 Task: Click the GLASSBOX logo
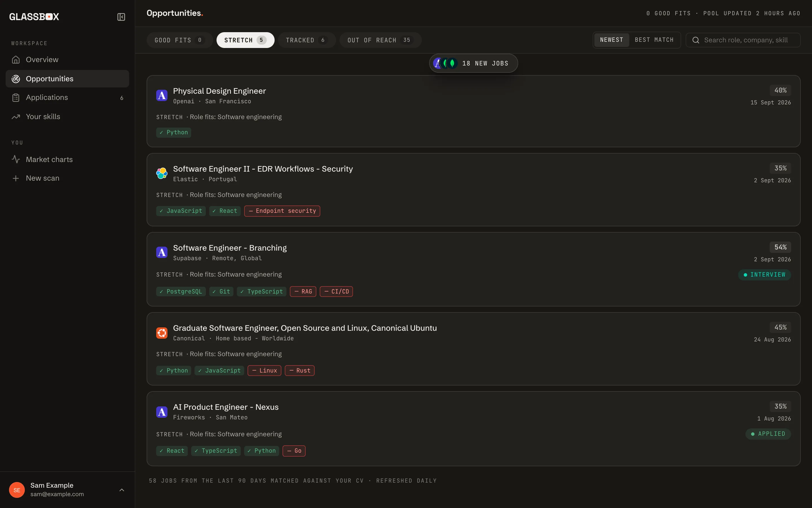coord(34,17)
